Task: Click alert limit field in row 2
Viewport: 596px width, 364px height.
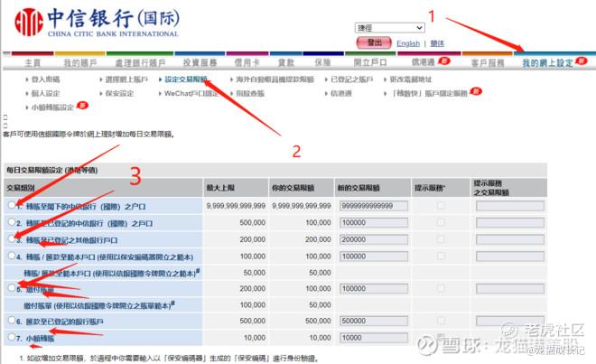Action: click(509, 223)
